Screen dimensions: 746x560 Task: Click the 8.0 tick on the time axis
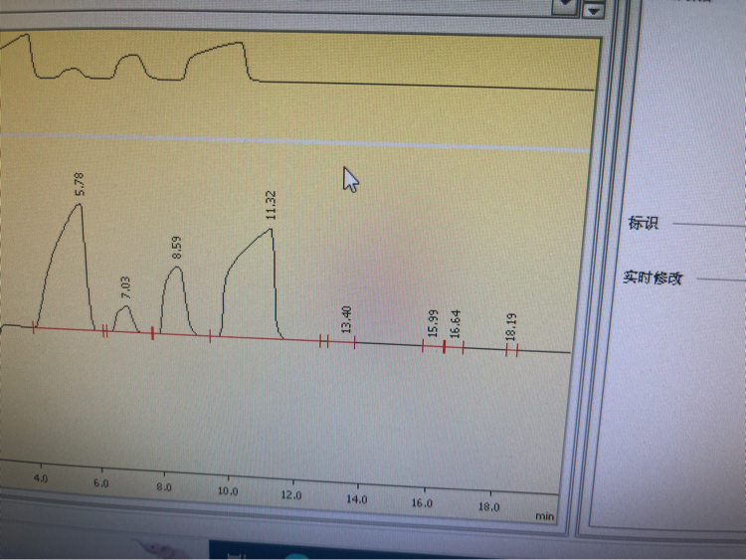click(x=164, y=487)
